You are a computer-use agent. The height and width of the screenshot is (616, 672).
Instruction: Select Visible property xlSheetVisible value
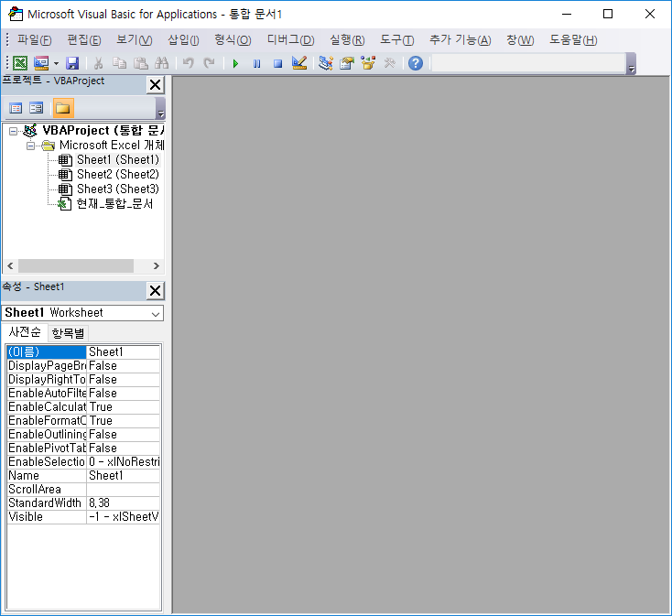click(124, 516)
